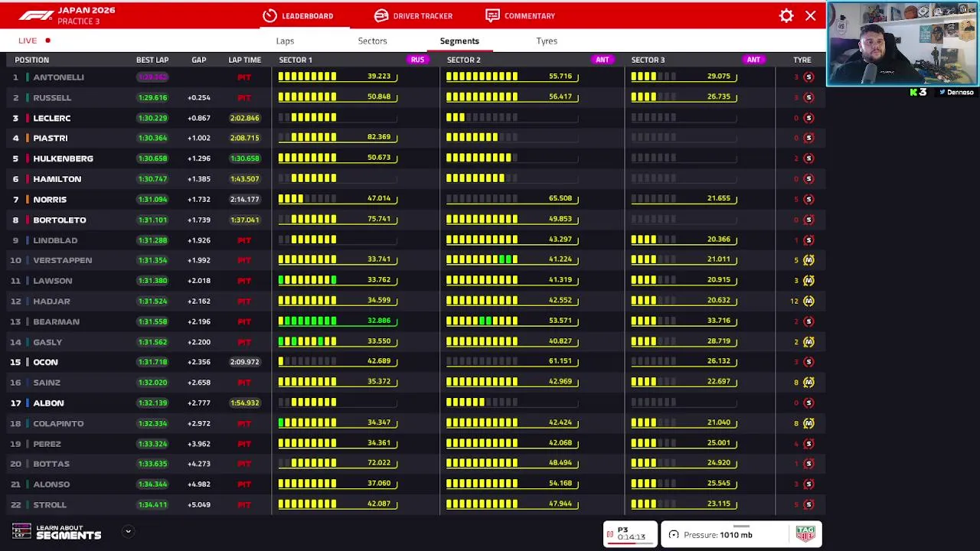Click Alonso's soft tyre icon
Viewport: 980px width, 551px height.
point(808,484)
